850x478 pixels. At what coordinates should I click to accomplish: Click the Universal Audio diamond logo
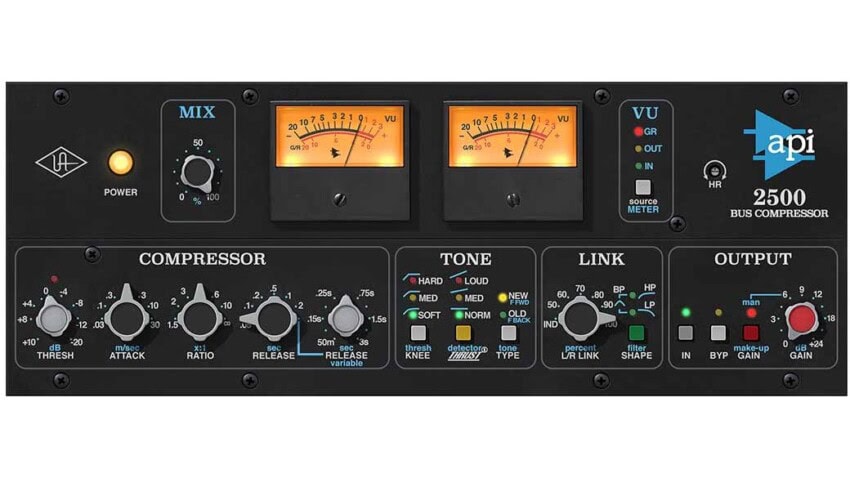point(61,162)
